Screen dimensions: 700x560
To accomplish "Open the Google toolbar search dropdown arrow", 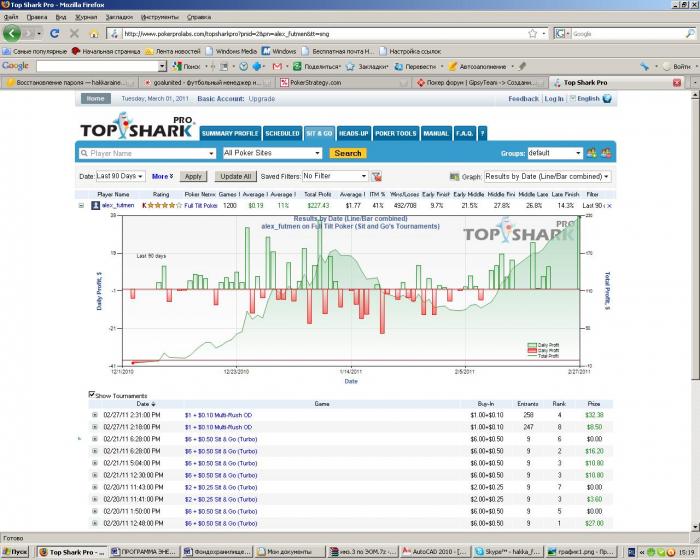I will (x=162, y=67).
